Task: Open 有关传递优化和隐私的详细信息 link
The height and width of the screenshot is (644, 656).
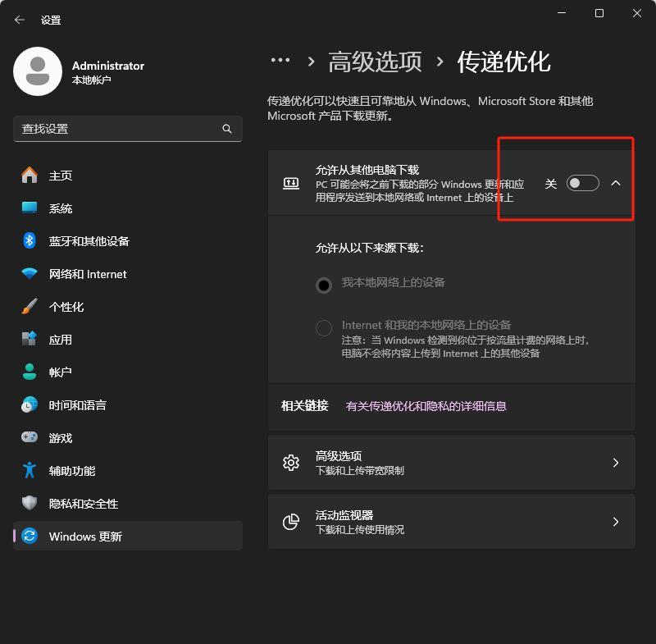Action: pos(426,406)
